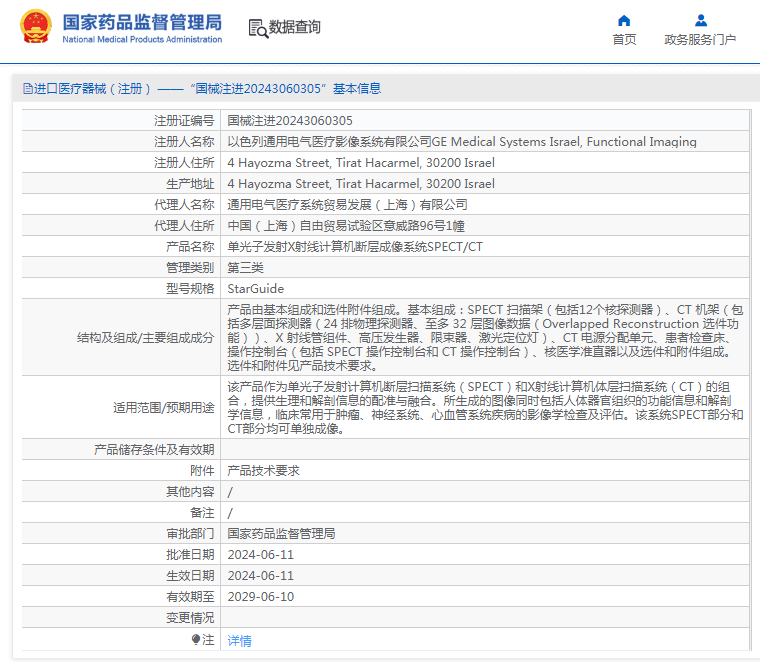Click the 代理人住所 label

[x=184, y=226]
